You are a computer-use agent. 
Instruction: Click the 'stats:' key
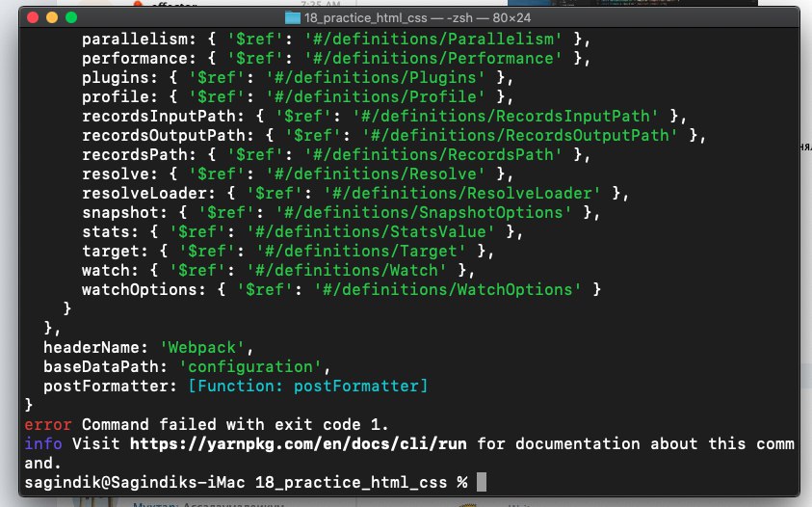coord(111,231)
